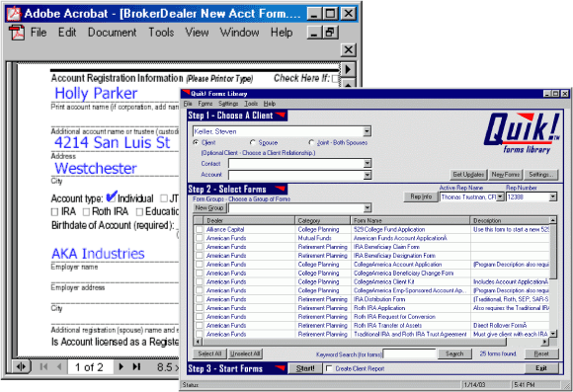Click the Acrobat PDF document icon beside File
The height and width of the screenshot is (392, 573).
17,33
